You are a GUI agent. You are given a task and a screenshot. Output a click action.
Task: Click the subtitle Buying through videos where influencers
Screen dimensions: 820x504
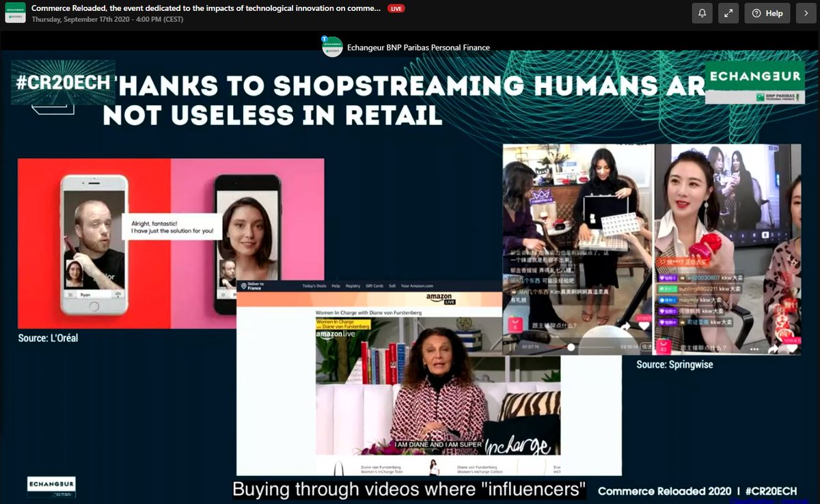point(409,490)
